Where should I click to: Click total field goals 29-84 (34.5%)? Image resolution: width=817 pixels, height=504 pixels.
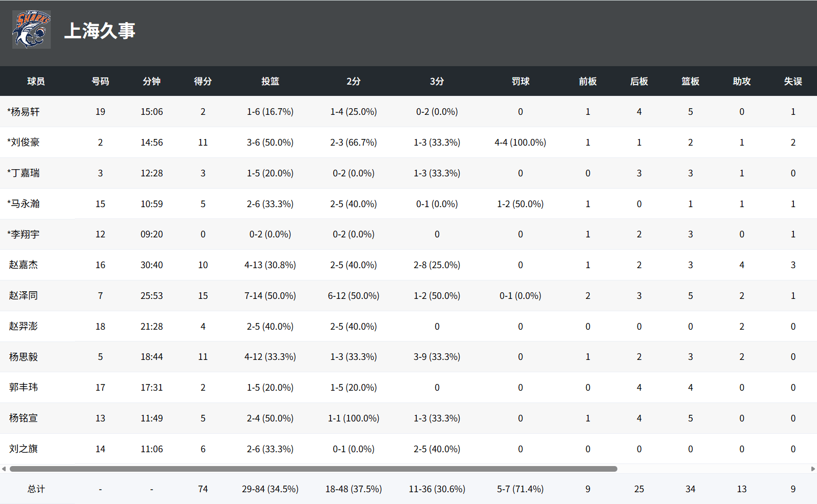[270, 489]
